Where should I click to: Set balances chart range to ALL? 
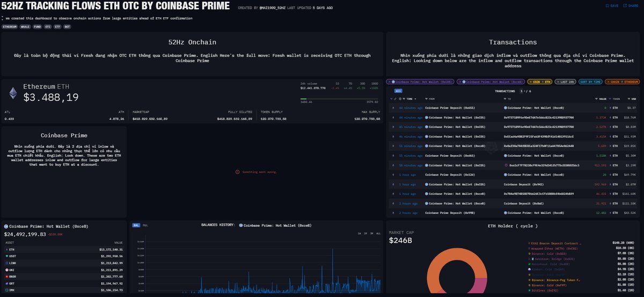[379, 234]
